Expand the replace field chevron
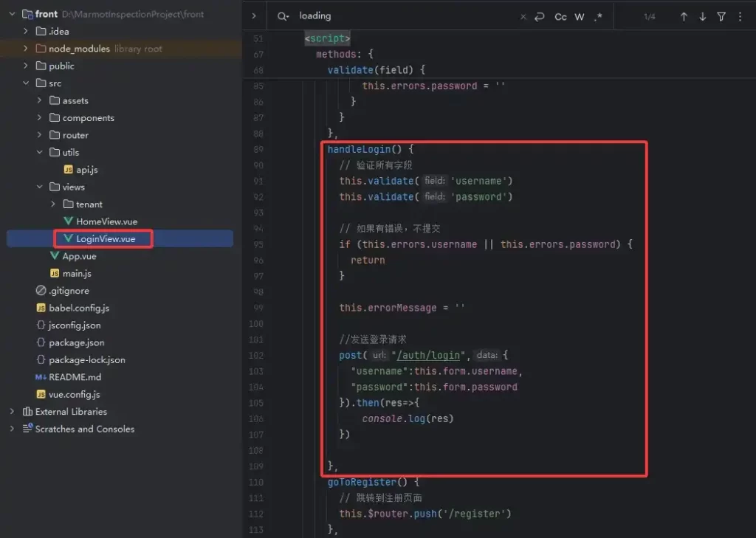The height and width of the screenshot is (538, 756). click(254, 16)
